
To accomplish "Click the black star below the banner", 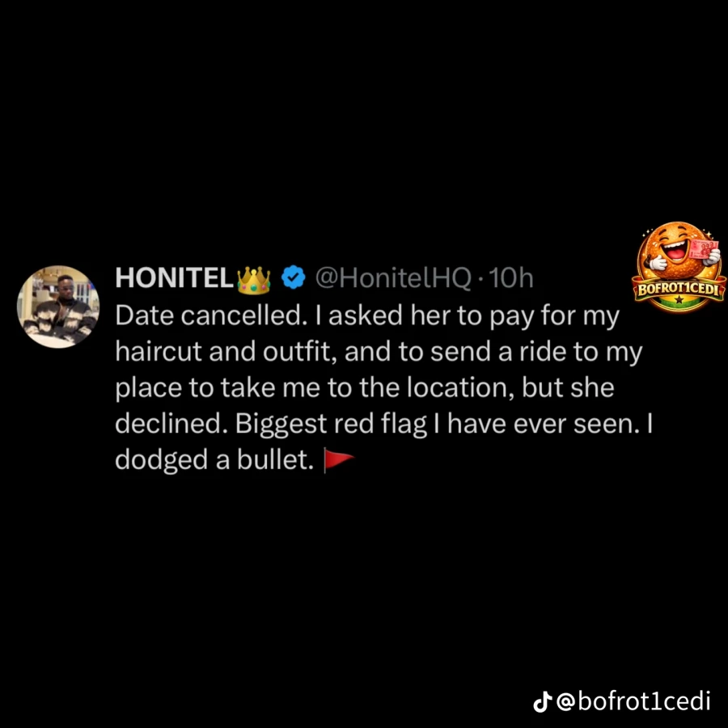I will (x=679, y=299).
